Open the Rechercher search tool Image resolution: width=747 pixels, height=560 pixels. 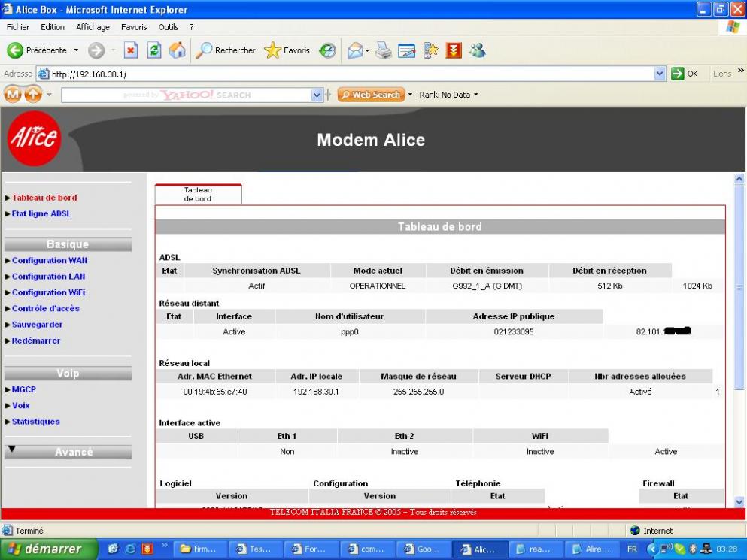226,50
